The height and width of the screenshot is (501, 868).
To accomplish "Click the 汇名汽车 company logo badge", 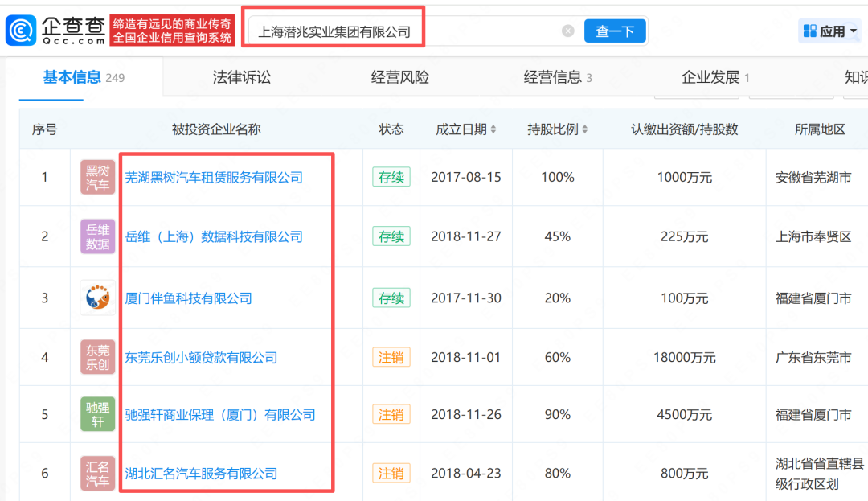I will pyautogui.click(x=97, y=473).
